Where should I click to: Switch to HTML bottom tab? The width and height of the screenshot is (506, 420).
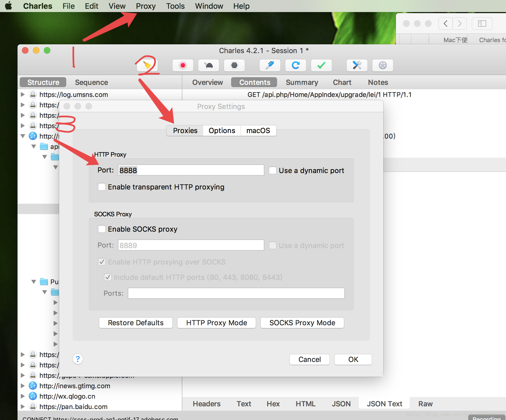[306, 404]
